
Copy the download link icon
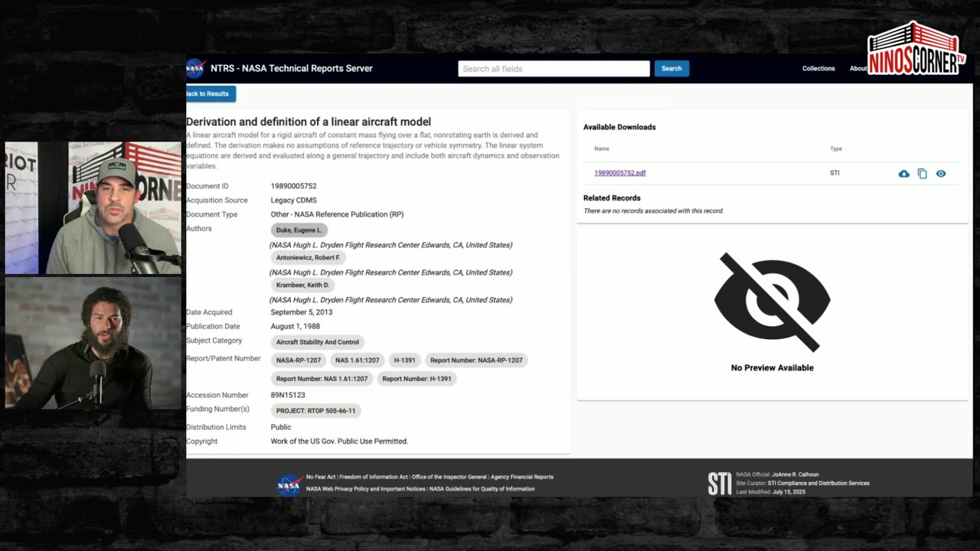922,174
